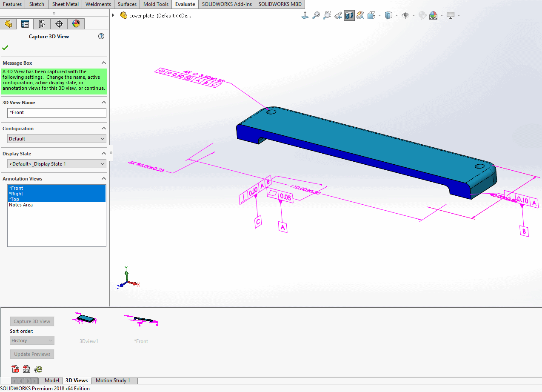Select the *Front 3D view thumbnail
This screenshot has height=392, width=542.
coord(141,320)
